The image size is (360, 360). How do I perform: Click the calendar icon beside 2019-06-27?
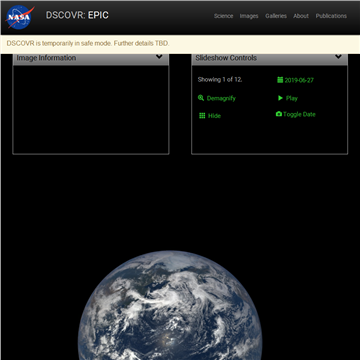click(280, 80)
